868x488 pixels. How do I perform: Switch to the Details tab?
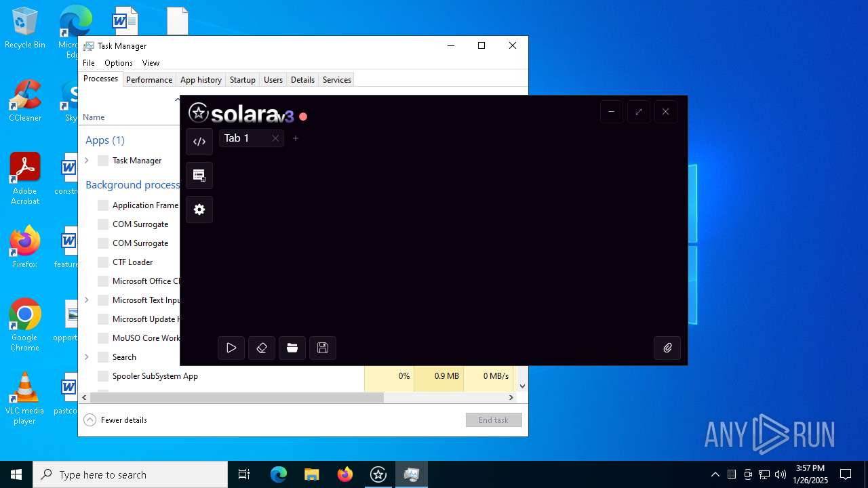tap(302, 79)
